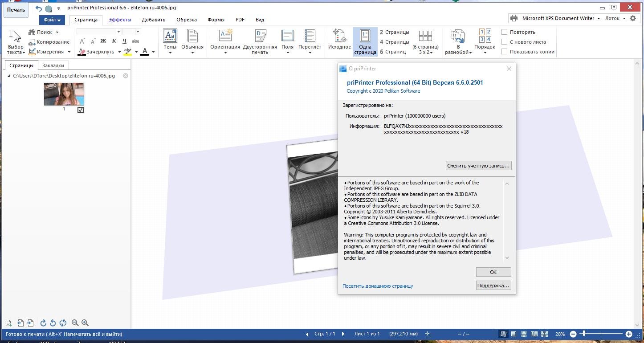Click Двусторонняя печать duplex option
Image resolution: width=644 pixels, height=343 pixels.
(x=260, y=41)
